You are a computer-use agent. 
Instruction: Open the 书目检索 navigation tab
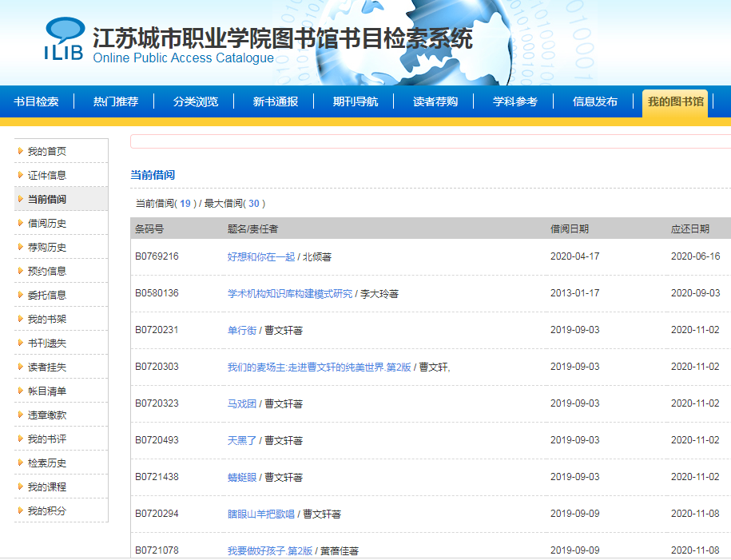[x=36, y=101]
